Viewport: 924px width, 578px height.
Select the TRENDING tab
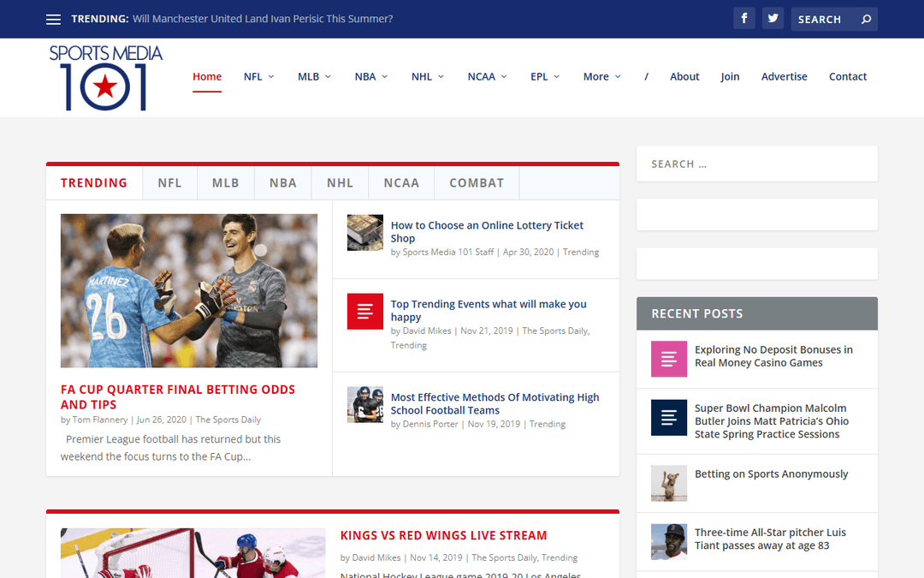(x=94, y=183)
